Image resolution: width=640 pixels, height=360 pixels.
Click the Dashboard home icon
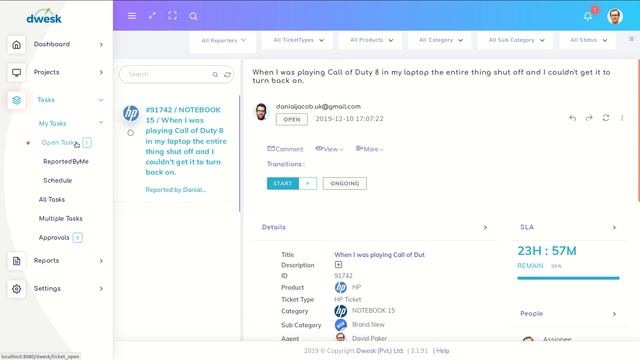[x=16, y=44]
